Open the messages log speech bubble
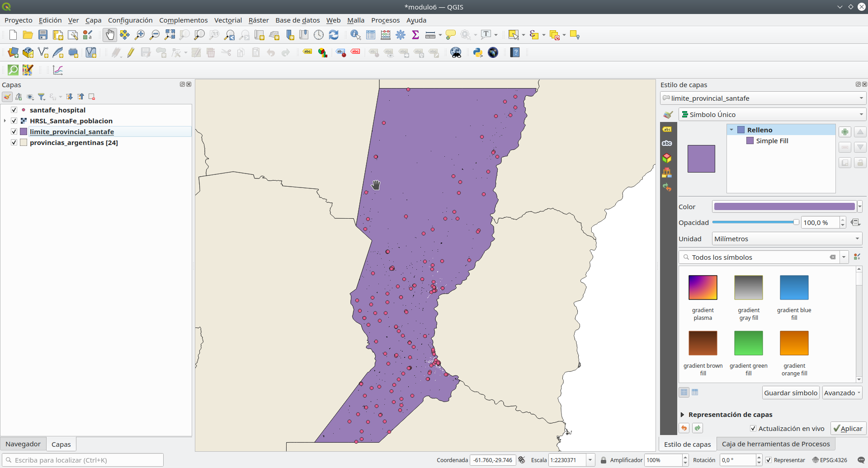The height and width of the screenshot is (468, 868). click(861, 460)
